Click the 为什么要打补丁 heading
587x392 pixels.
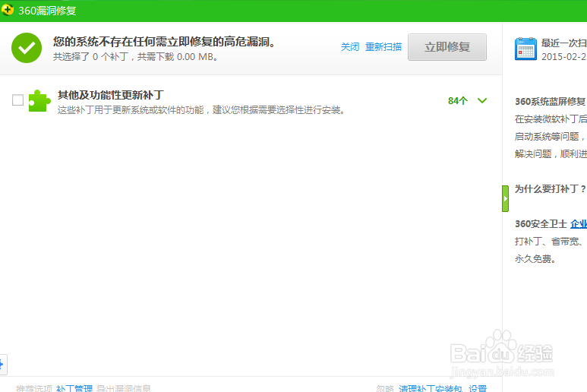click(551, 188)
